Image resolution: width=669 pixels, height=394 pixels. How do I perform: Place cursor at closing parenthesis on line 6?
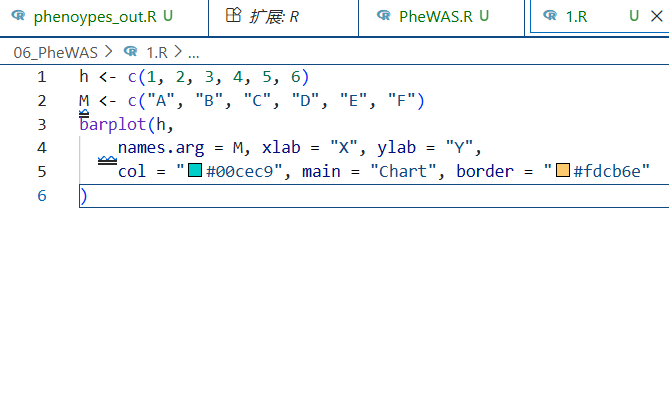(x=84, y=196)
